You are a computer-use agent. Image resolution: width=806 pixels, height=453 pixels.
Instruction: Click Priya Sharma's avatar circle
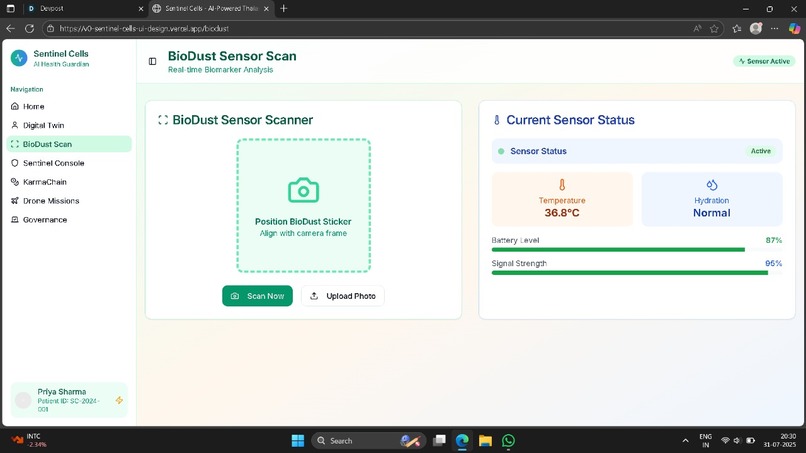pos(23,400)
